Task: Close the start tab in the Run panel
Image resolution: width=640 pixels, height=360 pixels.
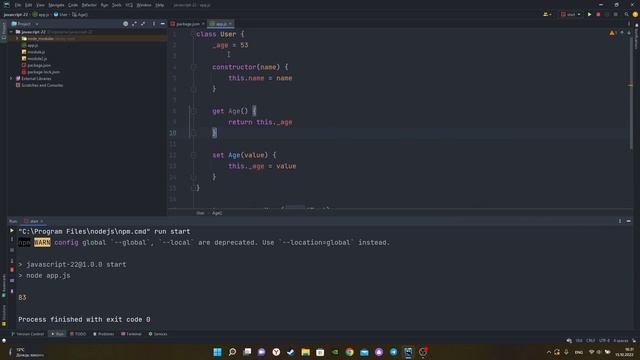Action: click(x=42, y=221)
